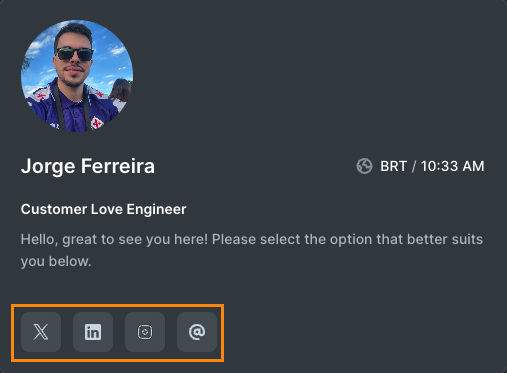The height and width of the screenshot is (373, 507).
Task: Open the Instagram profile icon
Action: point(145,332)
